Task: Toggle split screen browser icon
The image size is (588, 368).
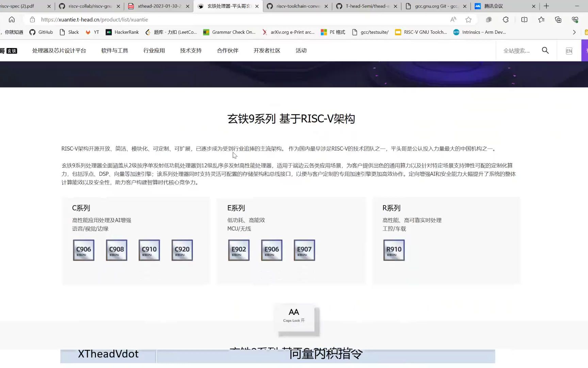Action: pos(524,19)
